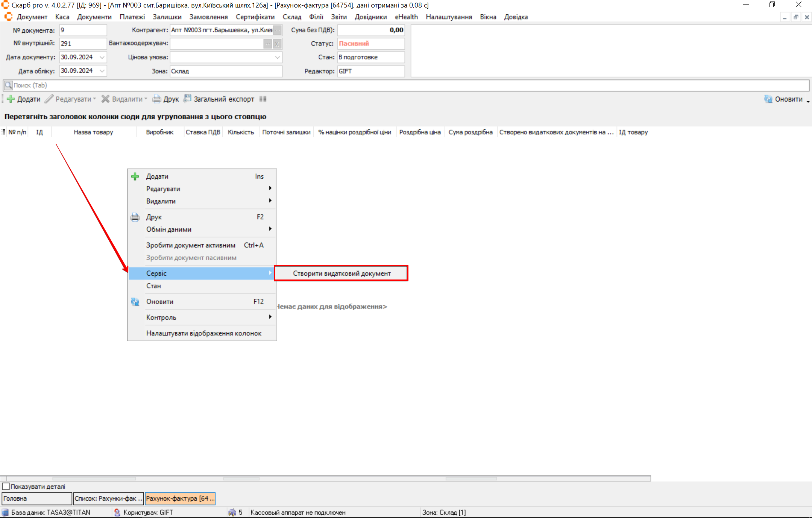
Task: Expand the Дата обліку date dropdown
Action: point(102,71)
